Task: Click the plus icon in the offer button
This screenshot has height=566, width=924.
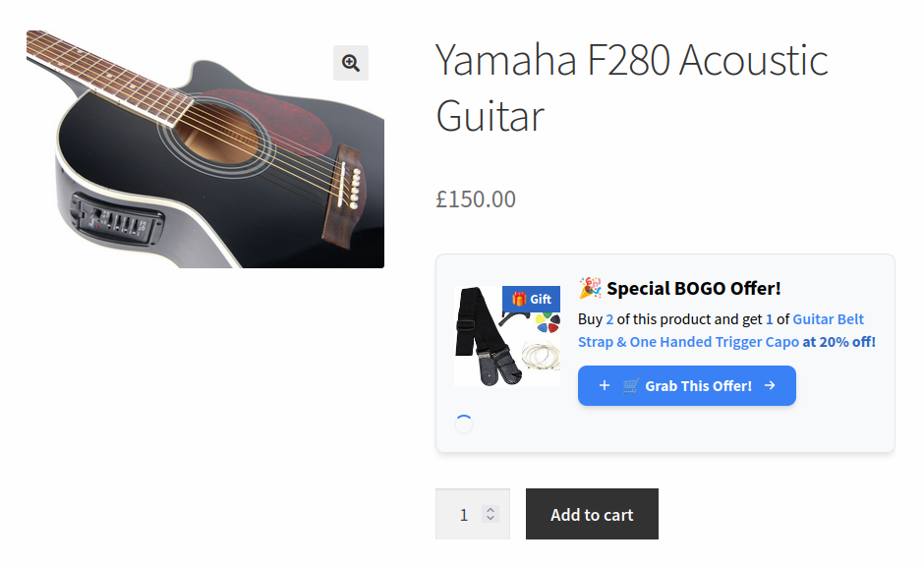Action: pyautogui.click(x=605, y=386)
